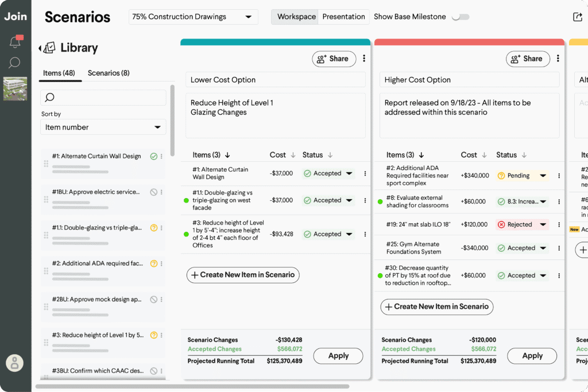Click the library vertical scrollbar

click(x=172, y=120)
